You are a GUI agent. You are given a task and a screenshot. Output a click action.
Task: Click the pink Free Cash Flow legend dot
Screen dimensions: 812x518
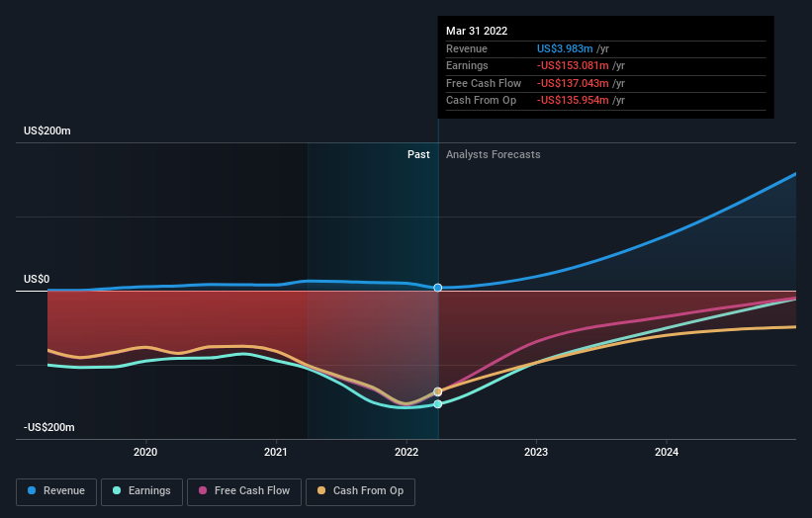(x=203, y=490)
